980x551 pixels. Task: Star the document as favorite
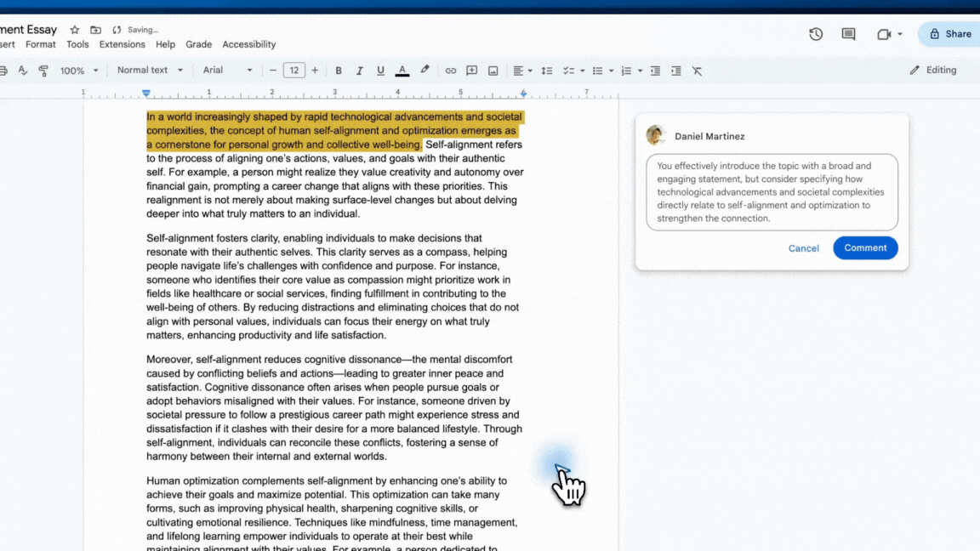click(75, 30)
